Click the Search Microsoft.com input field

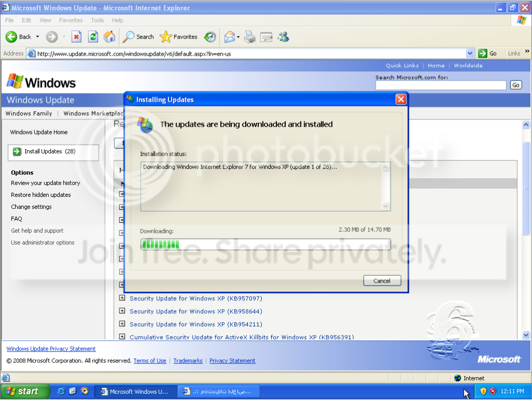pyautogui.click(x=441, y=85)
